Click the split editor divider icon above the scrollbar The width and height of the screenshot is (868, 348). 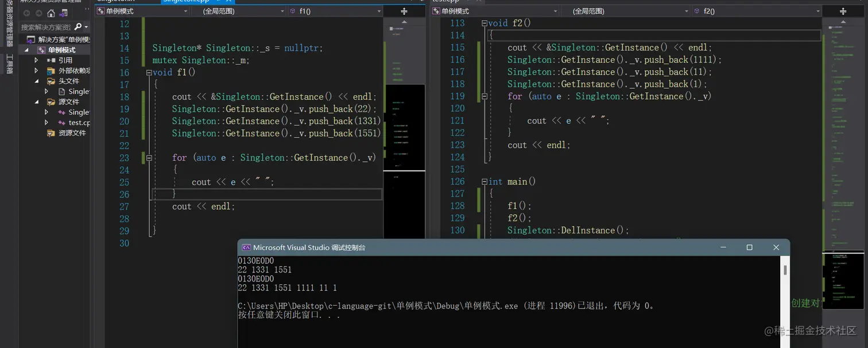404,11
